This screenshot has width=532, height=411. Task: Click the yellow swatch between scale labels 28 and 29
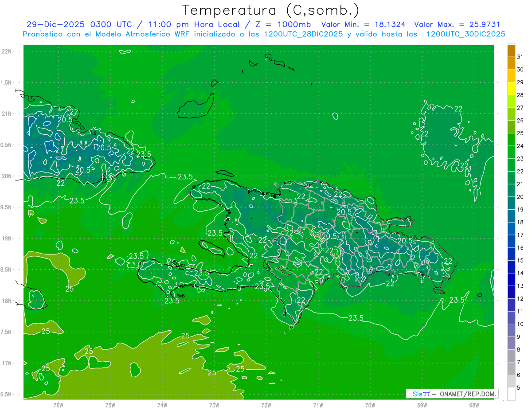[511, 89]
